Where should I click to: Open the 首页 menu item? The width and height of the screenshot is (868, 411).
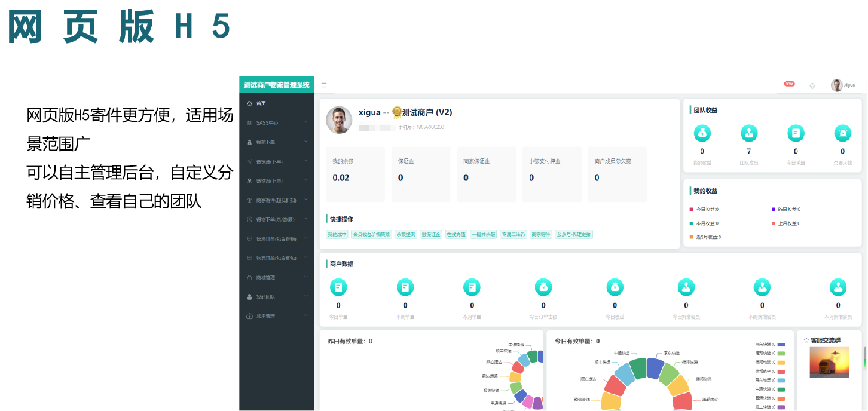277,103
